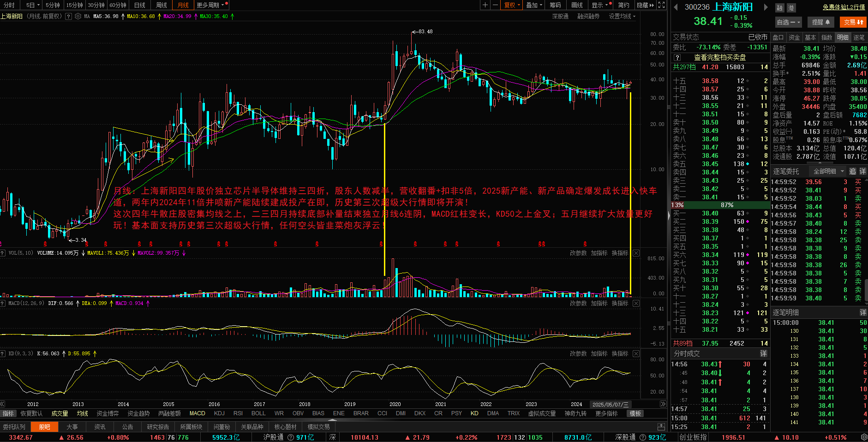Image resolution: width=868 pixels, height=442 pixels.
Task: Go to the next stock via the right arrow
Action: click(766, 7)
